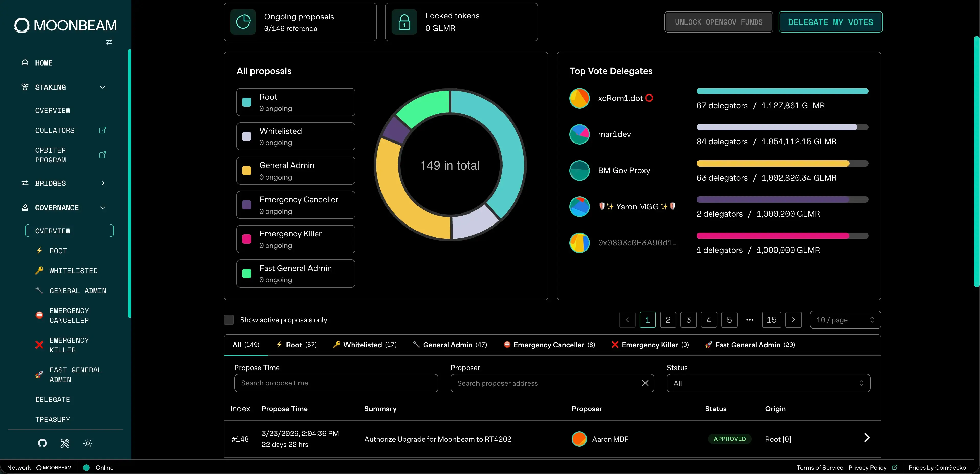Select the Root proposal category card
The image size is (980, 474).
tap(296, 102)
